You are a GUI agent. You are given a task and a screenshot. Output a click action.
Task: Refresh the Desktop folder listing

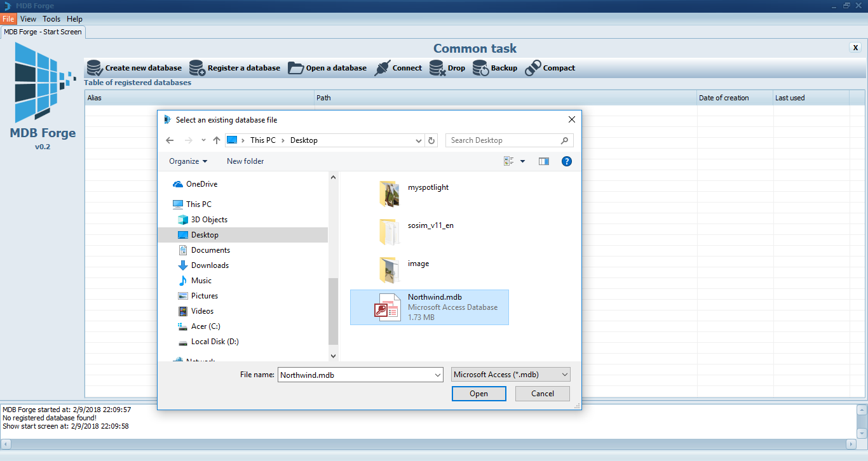[x=432, y=140]
